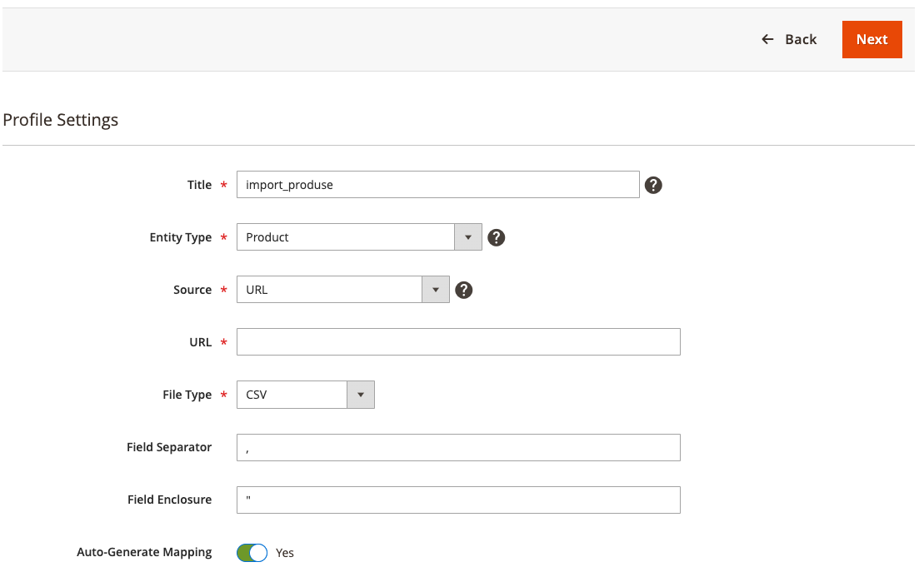Focus the Title field containing import_produse
Screen dimensions: 924x572
(438, 184)
